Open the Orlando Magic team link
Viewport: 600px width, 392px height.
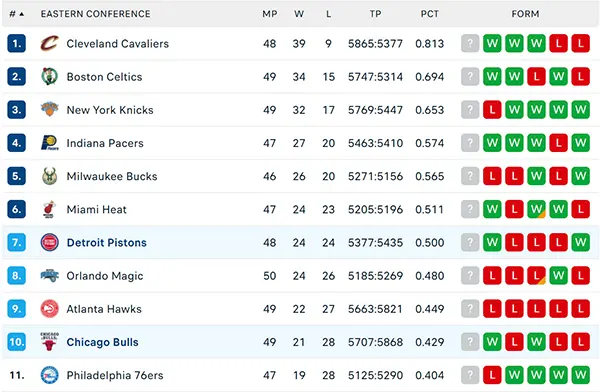coord(104,276)
